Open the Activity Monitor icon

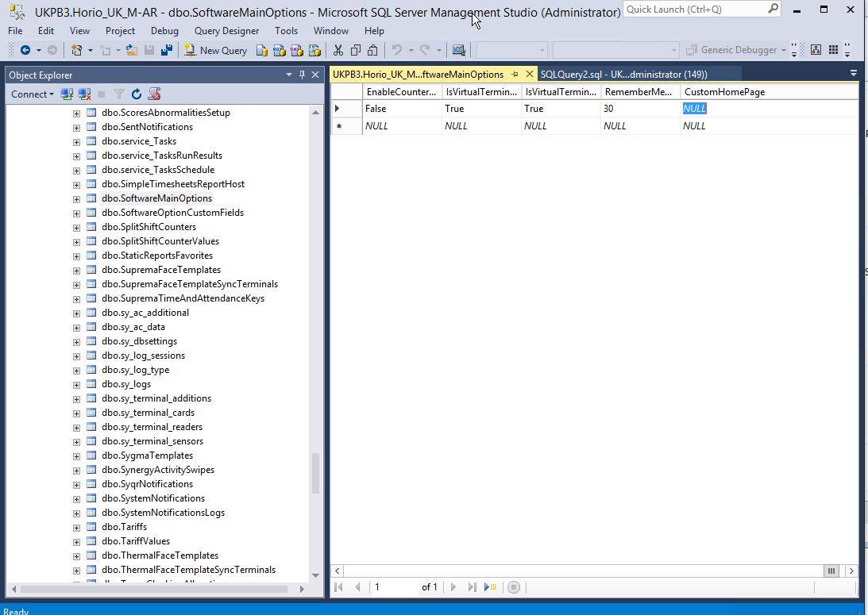pos(458,50)
